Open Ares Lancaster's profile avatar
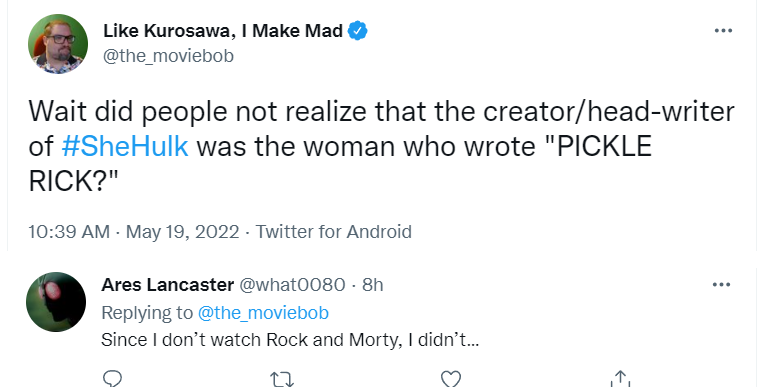 coord(56,302)
